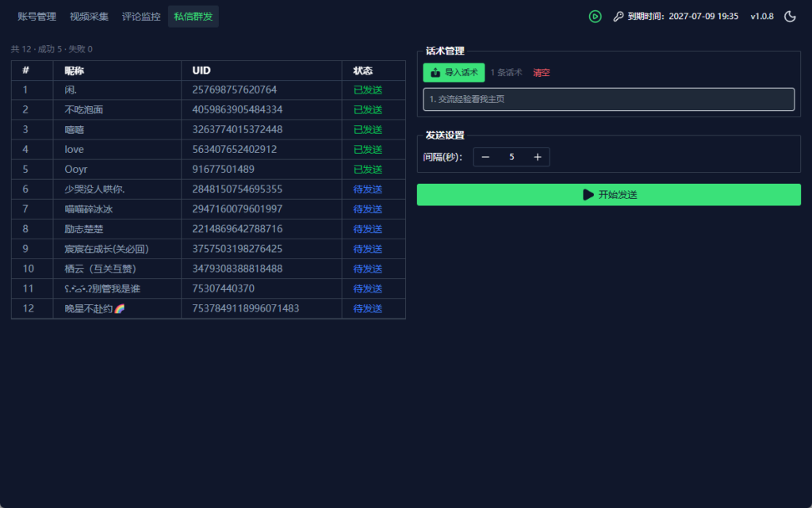This screenshot has width=812, height=508.
Task: Click the key icon beside expiry time
Action: coord(619,17)
